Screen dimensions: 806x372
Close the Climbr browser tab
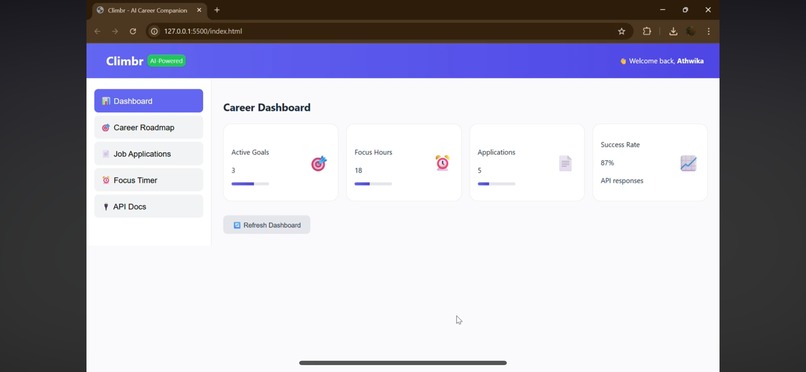click(199, 10)
